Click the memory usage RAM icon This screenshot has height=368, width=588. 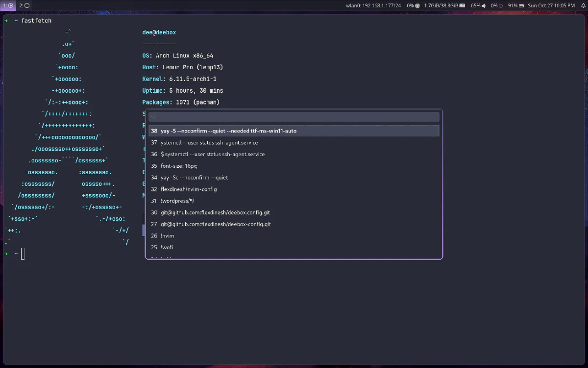463,5
